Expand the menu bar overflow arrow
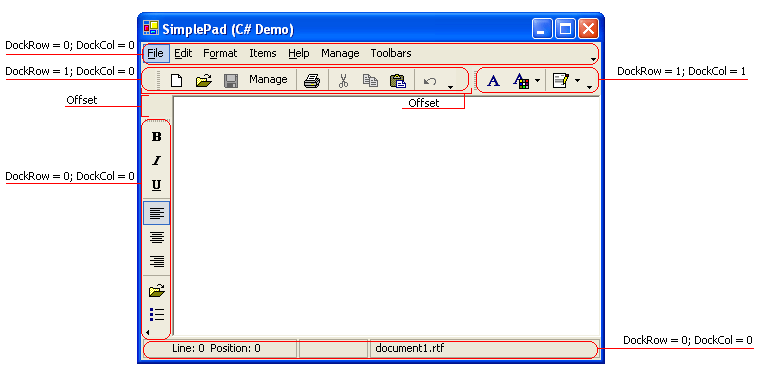This screenshot has width=759, height=372. click(x=593, y=59)
